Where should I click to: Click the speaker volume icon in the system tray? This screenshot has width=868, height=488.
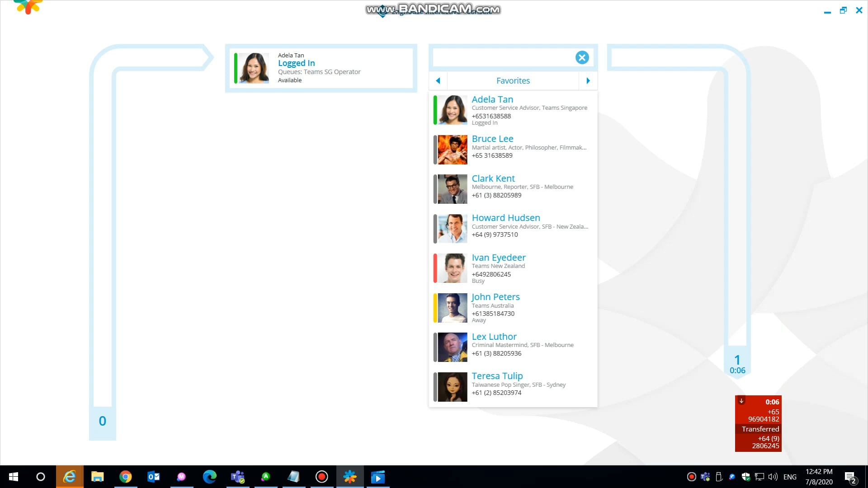click(x=773, y=476)
